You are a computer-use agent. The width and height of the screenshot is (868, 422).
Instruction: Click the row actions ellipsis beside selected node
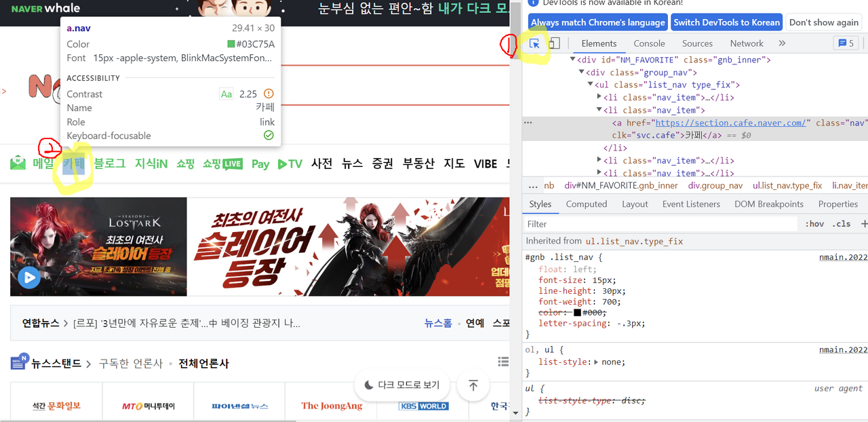coord(528,123)
